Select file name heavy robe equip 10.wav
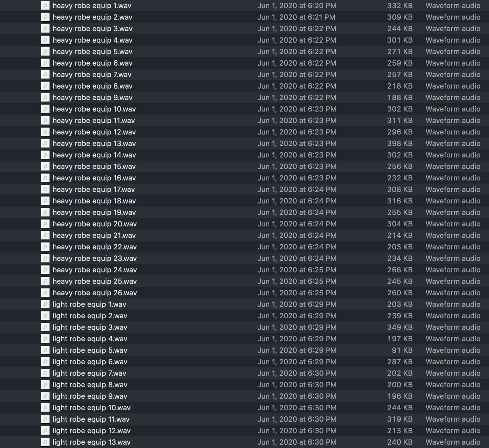Image resolution: width=489 pixels, height=448 pixels. pyautogui.click(x=94, y=109)
